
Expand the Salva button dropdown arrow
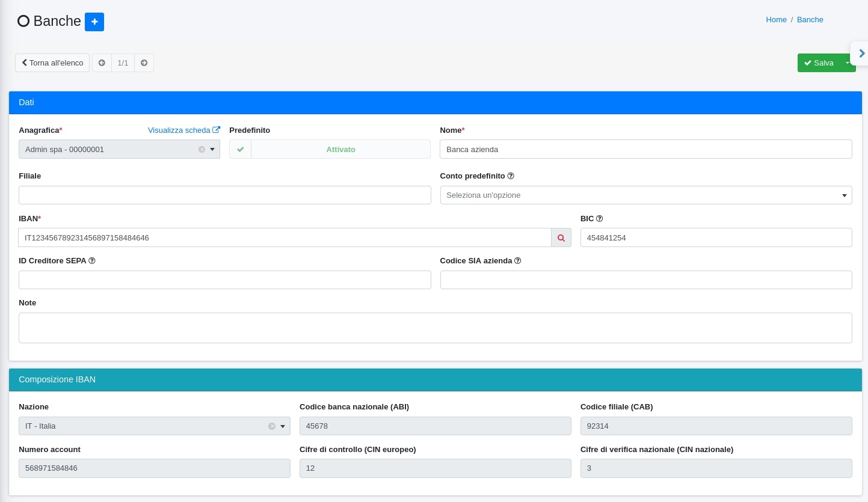tap(848, 63)
